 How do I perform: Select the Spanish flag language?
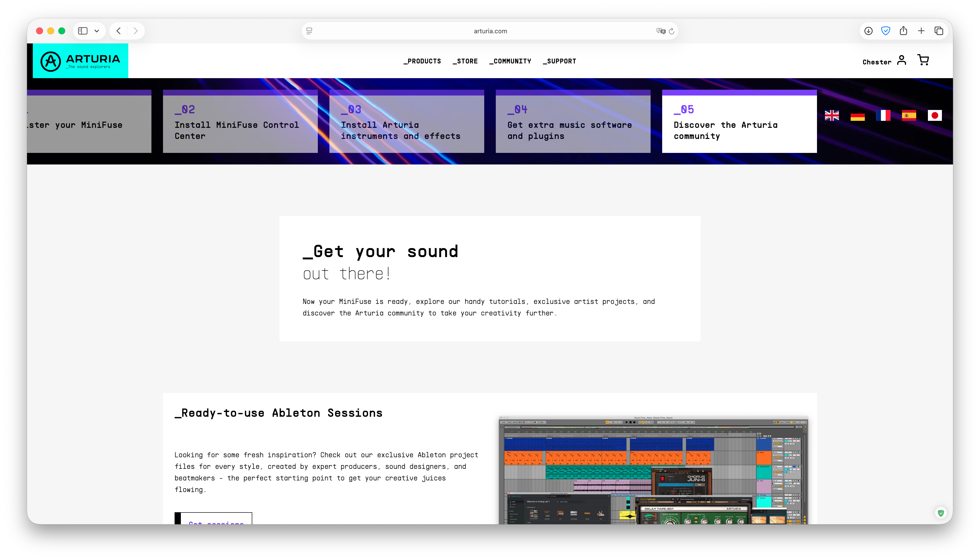click(909, 115)
